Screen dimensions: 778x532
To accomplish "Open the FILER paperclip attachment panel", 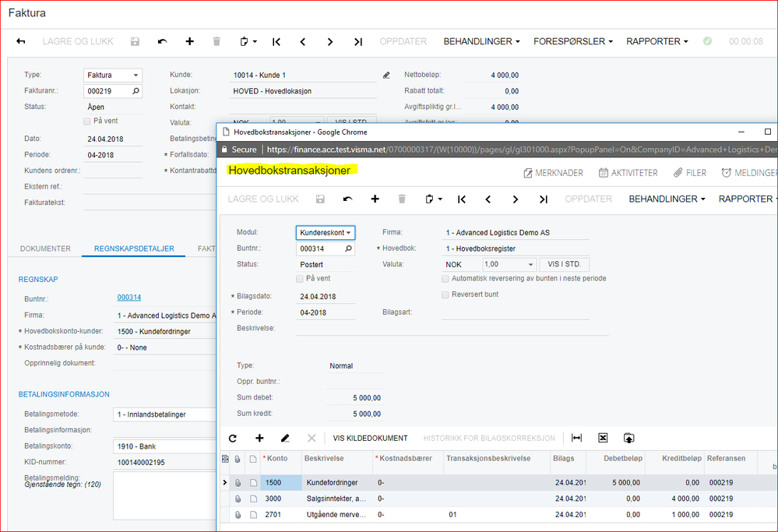I will [x=690, y=173].
